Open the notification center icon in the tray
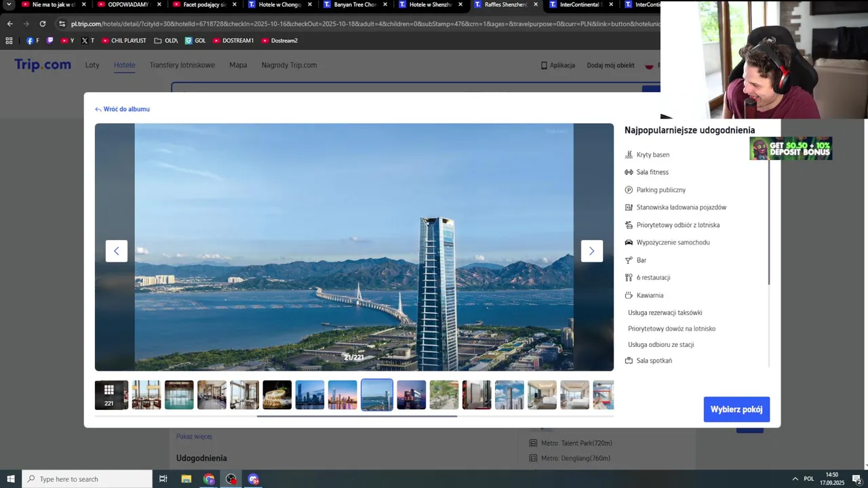Screen dimensions: 868x488 (x=857, y=479)
